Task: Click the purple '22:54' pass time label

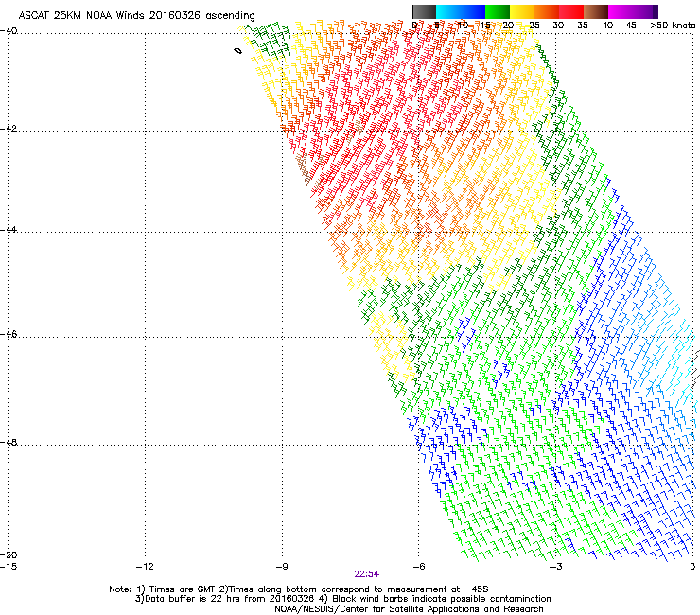Action: pyautogui.click(x=366, y=574)
